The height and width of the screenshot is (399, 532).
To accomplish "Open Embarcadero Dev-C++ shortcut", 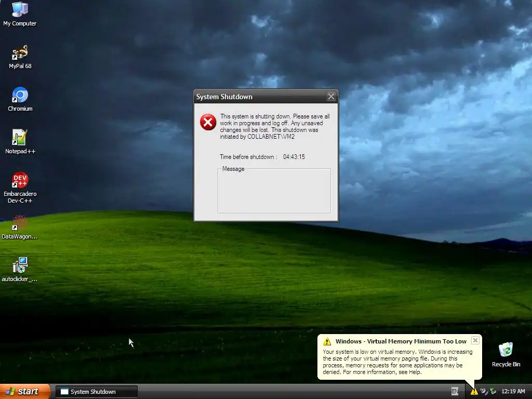I will [20, 188].
